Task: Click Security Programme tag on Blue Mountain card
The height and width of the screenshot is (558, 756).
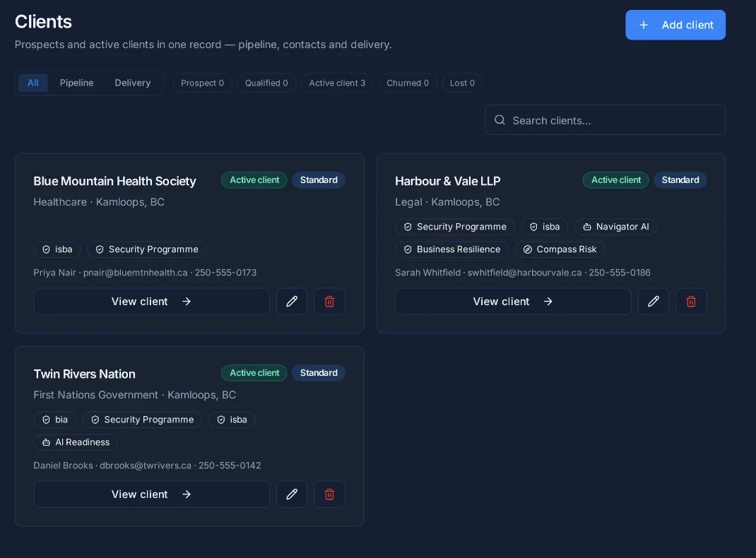Action: pyautogui.click(x=146, y=249)
